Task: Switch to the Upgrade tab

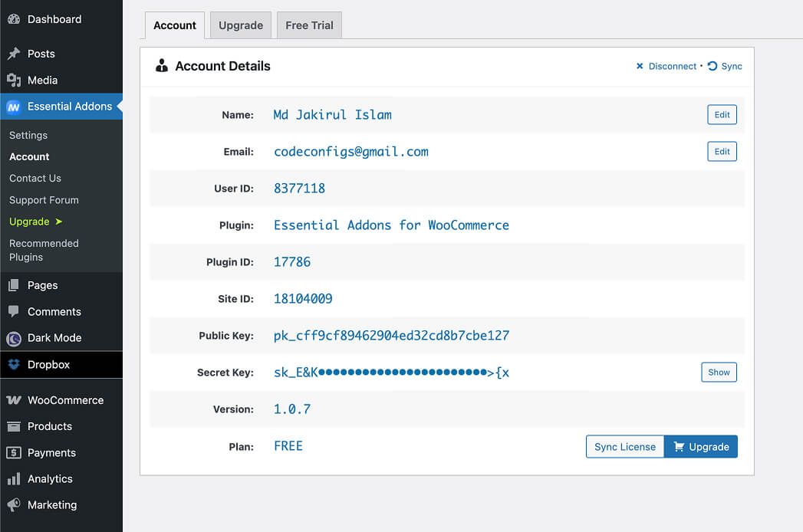Action: click(241, 25)
